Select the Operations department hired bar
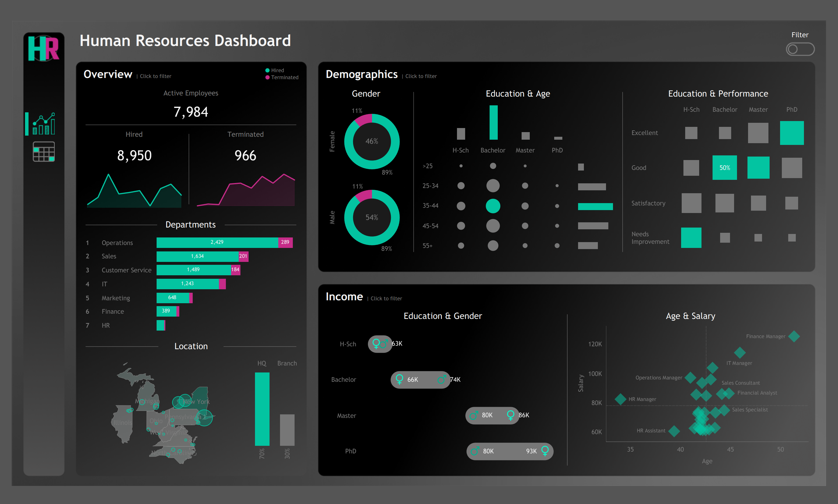The height and width of the screenshot is (504, 838). click(x=217, y=242)
